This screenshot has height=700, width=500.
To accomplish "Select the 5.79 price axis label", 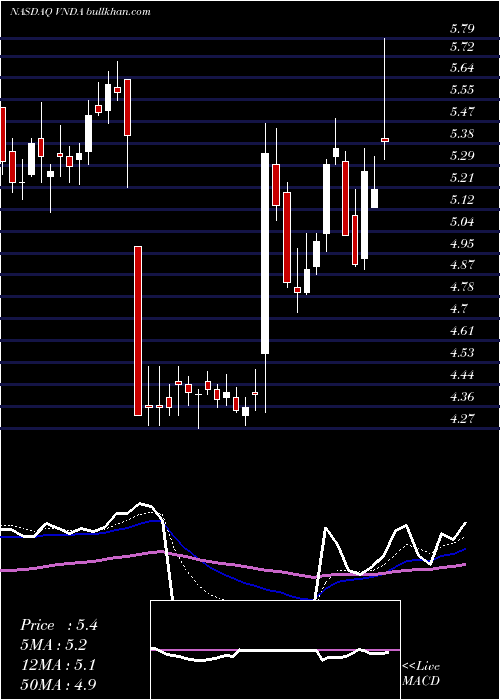I will (462, 29).
